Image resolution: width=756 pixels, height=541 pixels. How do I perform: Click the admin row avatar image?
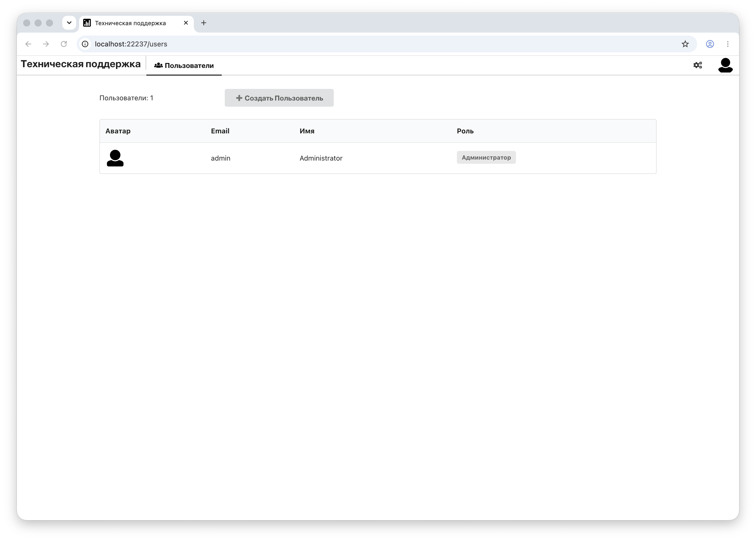pyautogui.click(x=115, y=158)
